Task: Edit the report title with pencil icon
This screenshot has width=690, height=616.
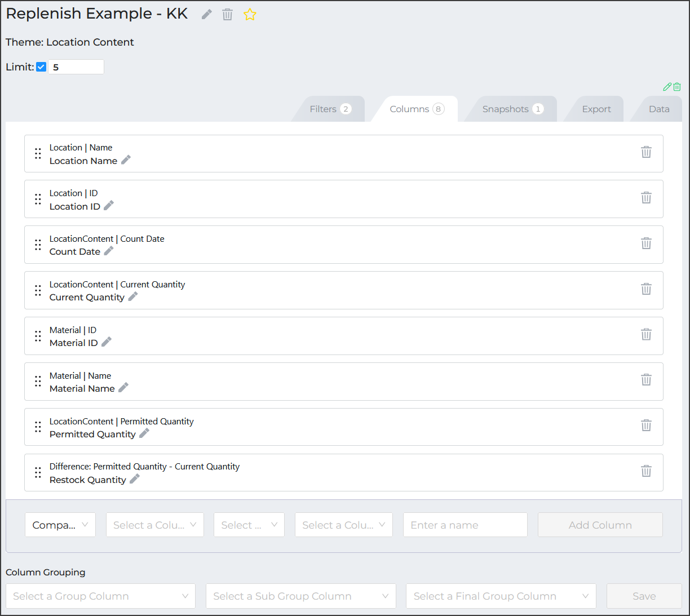Action: click(x=207, y=15)
